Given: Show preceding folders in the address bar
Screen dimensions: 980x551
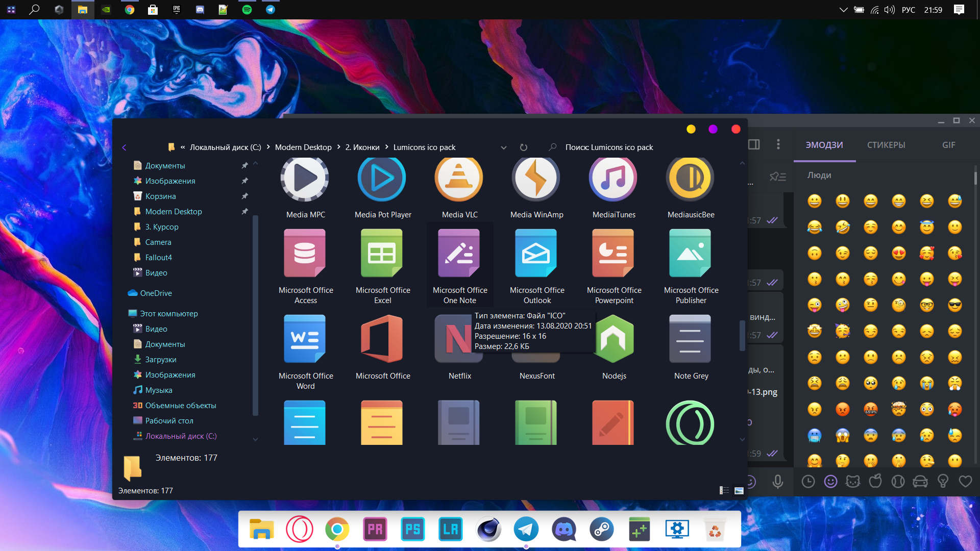Looking at the screenshot, I should coord(183,147).
